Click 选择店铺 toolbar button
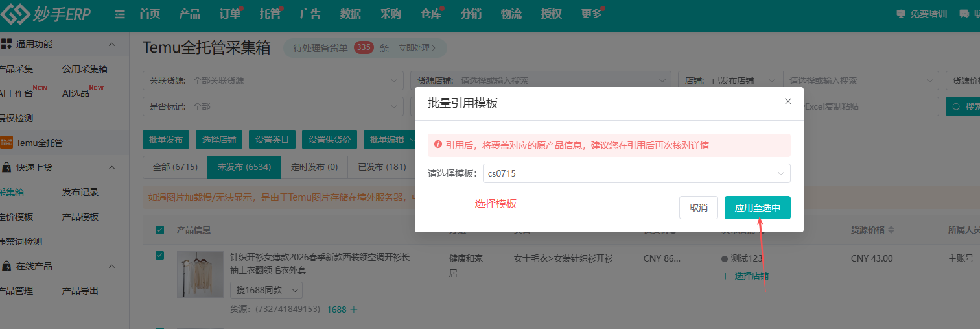The image size is (980, 329). tap(219, 140)
